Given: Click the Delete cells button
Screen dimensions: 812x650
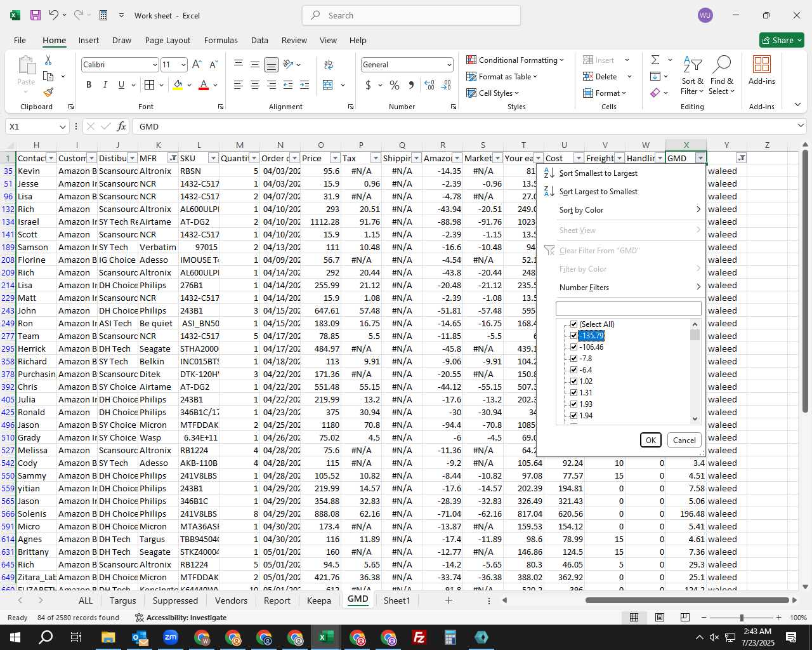Looking at the screenshot, I should (600, 76).
